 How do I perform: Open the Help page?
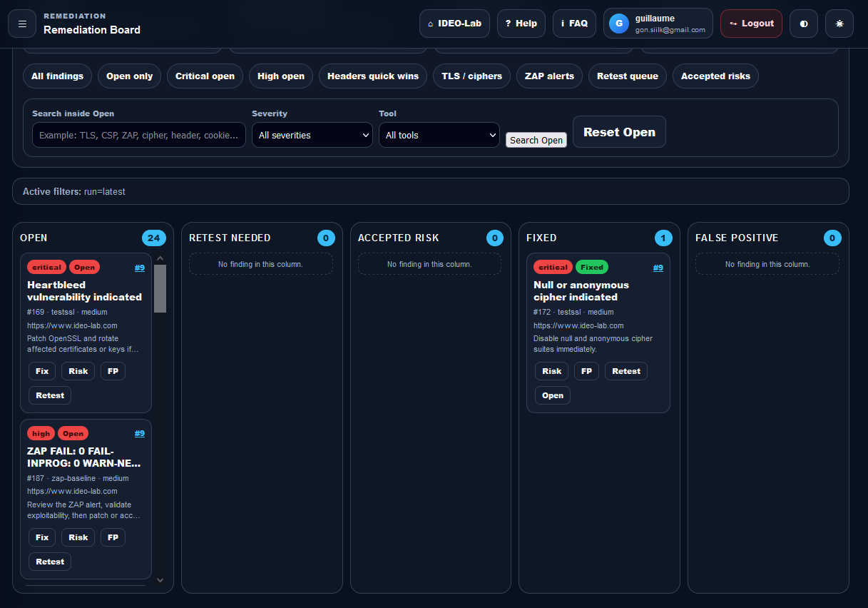pyautogui.click(x=521, y=24)
